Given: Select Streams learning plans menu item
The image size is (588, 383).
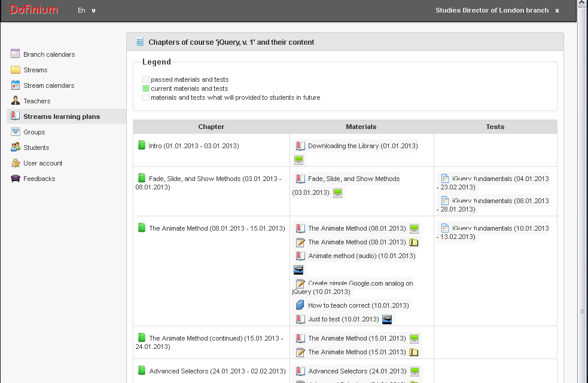Looking at the screenshot, I should 62,117.
